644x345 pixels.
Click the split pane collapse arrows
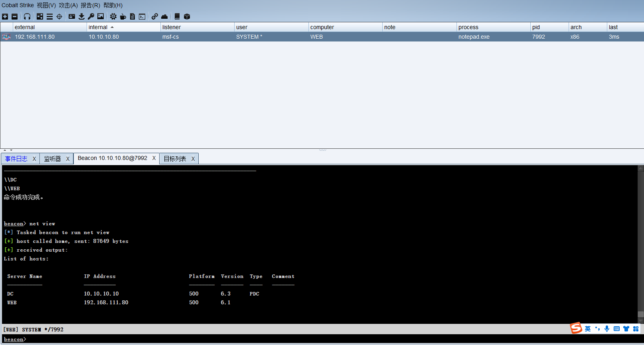(x=8, y=150)
